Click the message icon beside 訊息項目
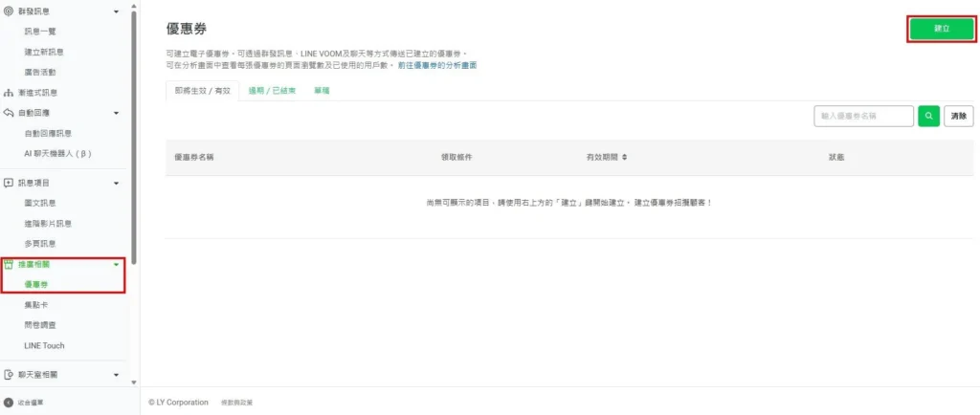This screenshot has width=980, height=415. 9,183
